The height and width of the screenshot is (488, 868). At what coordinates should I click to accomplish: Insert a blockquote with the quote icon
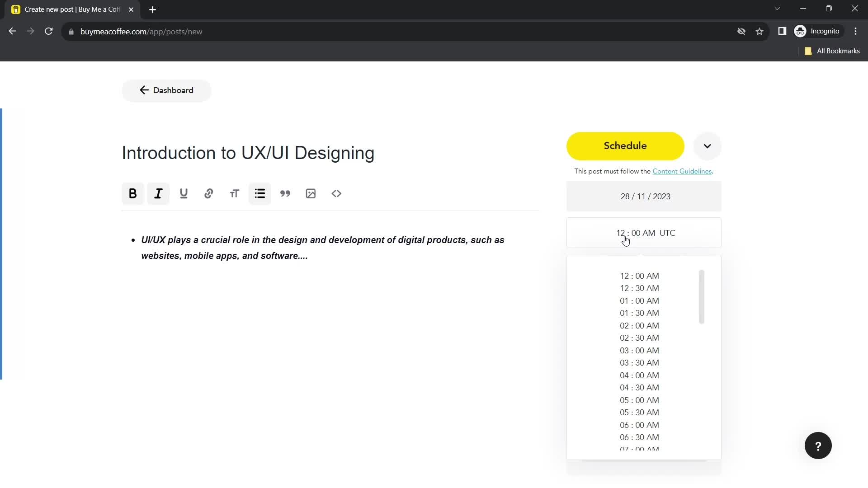tap(285, 194)
